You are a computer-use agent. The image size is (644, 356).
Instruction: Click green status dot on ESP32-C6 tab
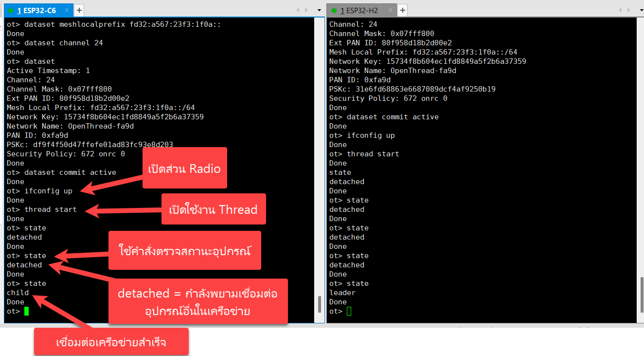11,11
